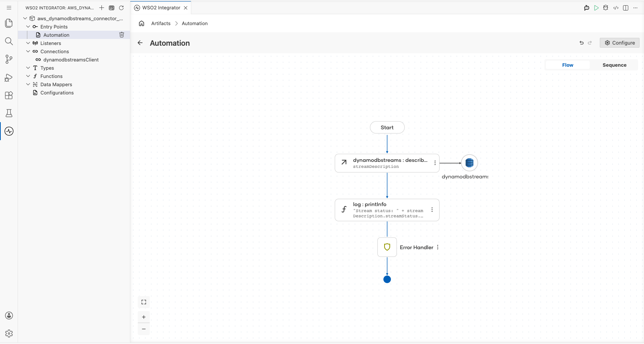Screen dimensions: 644x344
Task: Open Run and Debug view
Action: coord(9,77)
